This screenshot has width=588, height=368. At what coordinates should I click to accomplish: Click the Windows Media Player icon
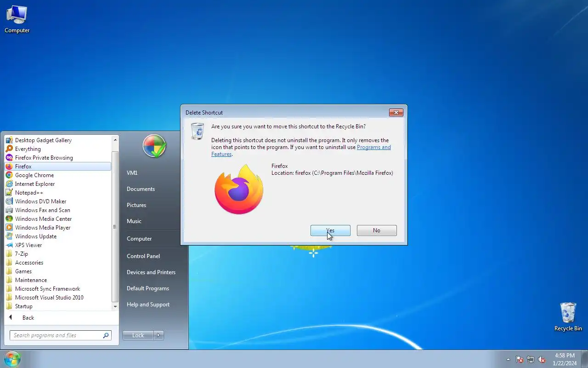pos(9,228)
